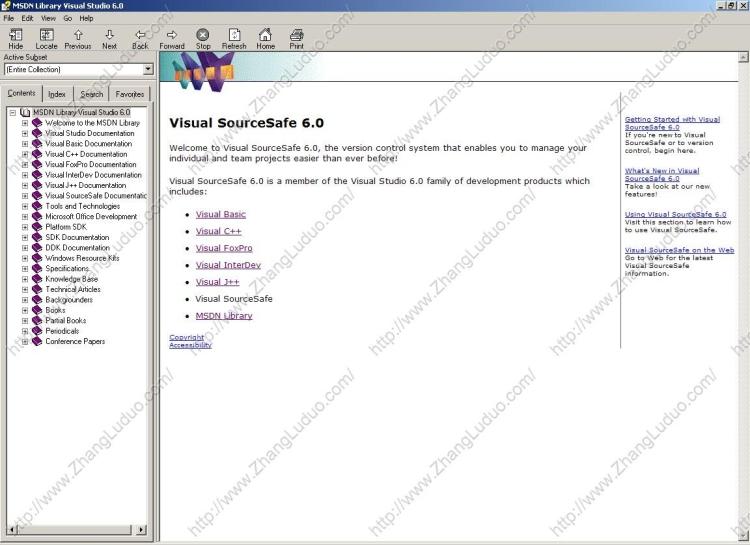Click book icon for DDK Documentation

tap(37, 248)
